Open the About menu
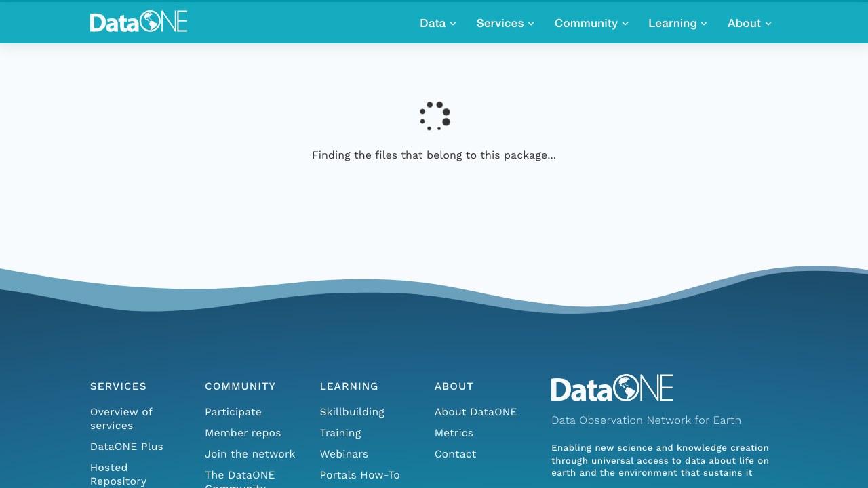 pos(749,23)
